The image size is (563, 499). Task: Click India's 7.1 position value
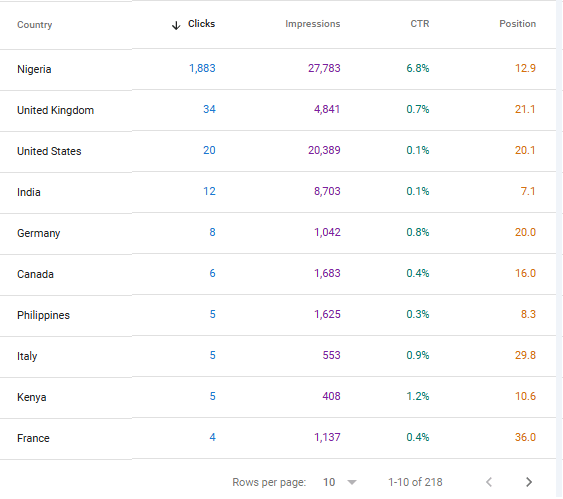pos(528,191)
